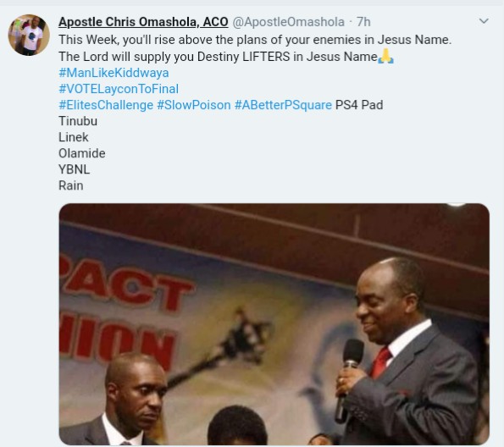Click the folded hands emoji
Image resolution: width=504 pixels, height=447 pixels.
[x=385, y=57]
